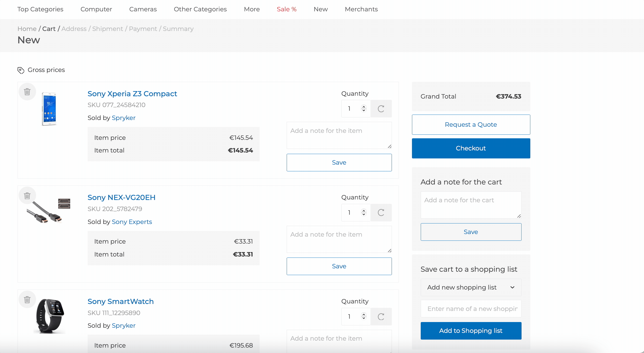Proceed with the Checkout button
This screenshot has height=353, width=644.
[471, 148]
